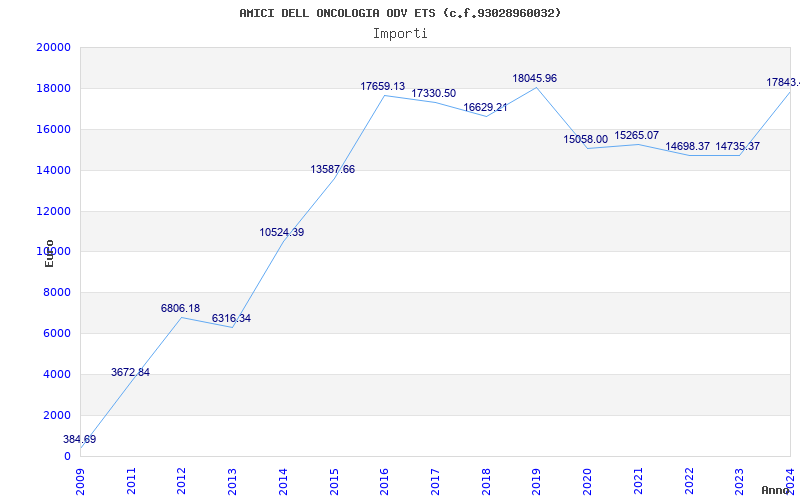
Task: Click the data label 13587.66
Action: (x=333, y=170)
